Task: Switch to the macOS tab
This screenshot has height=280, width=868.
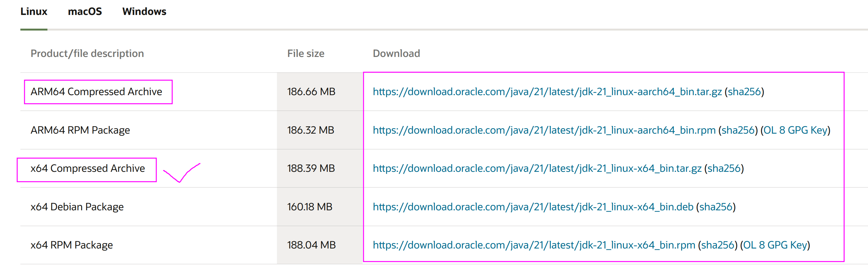Action: [x=85, y=12]
